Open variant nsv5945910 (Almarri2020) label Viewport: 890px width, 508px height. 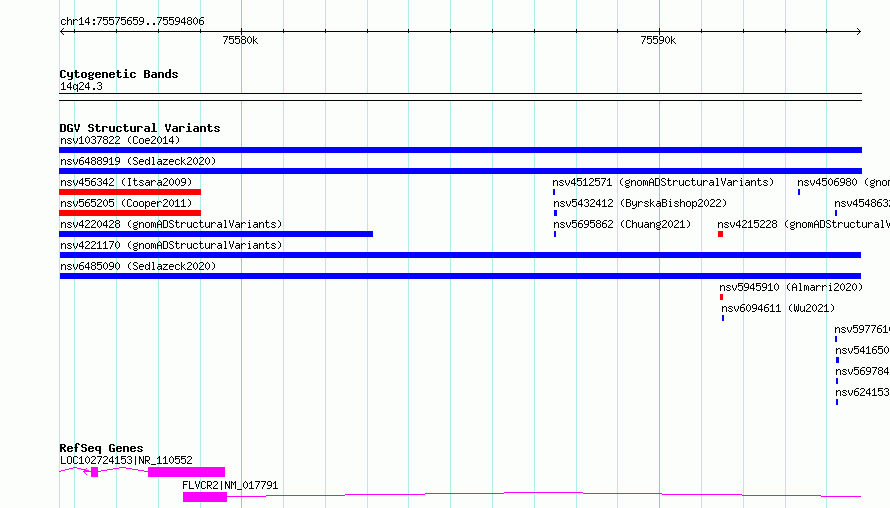click(x=791, y=287)
